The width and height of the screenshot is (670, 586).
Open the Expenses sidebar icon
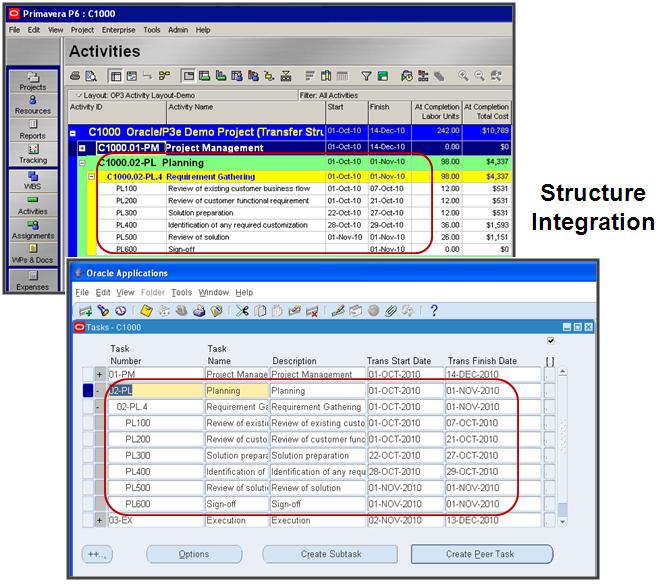33,281
